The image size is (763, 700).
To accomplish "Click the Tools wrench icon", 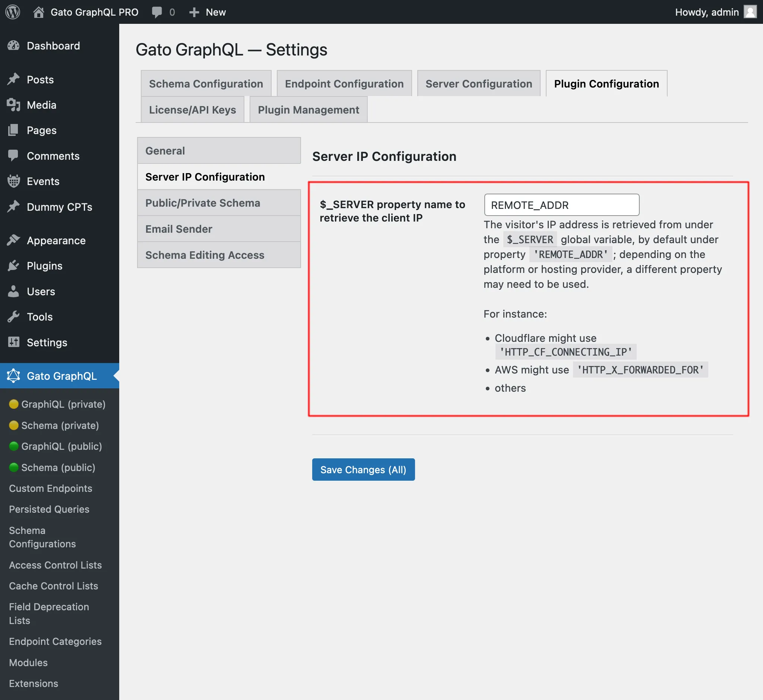I will 14,316.
